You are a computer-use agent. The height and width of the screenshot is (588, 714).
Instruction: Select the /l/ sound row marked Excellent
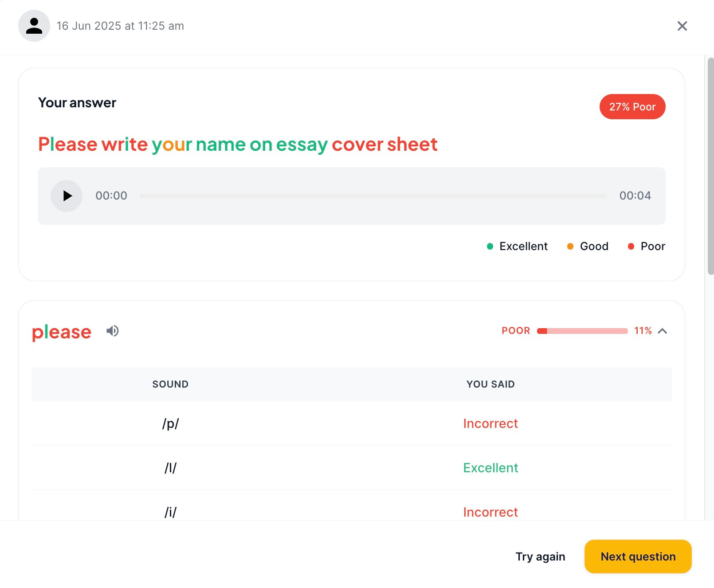coord(351,468)
